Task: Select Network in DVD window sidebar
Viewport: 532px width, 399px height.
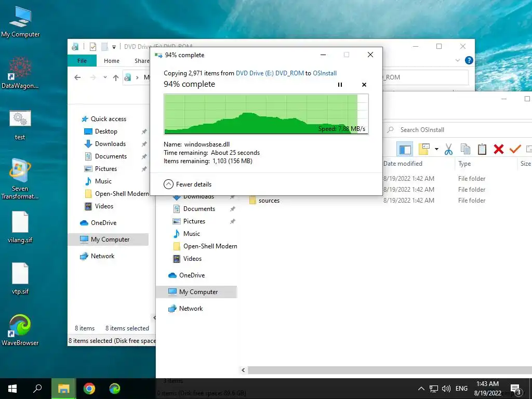Action: (97, 256)
